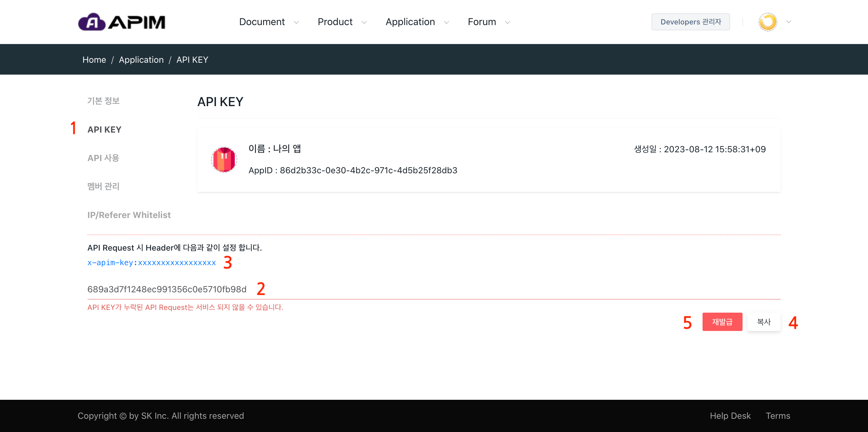Open IP/Referer Whitelist settings
Screen dimensions: 868x432
(x=129, y=215)
